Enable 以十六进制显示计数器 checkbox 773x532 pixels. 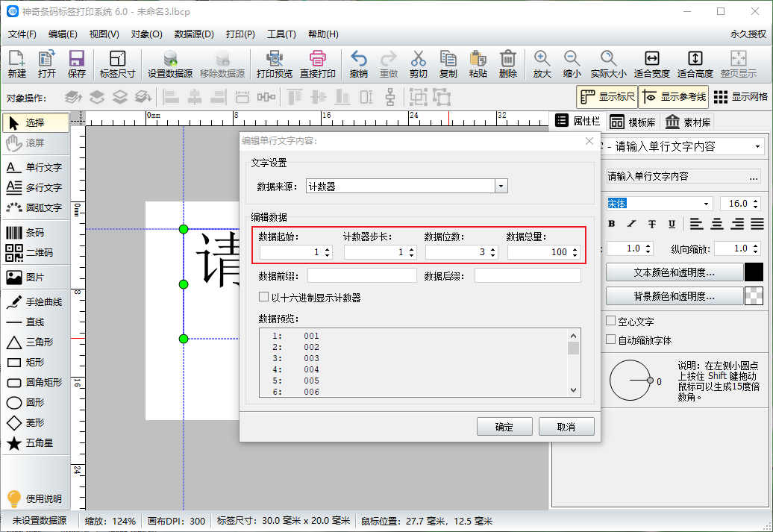click(263, 297)
